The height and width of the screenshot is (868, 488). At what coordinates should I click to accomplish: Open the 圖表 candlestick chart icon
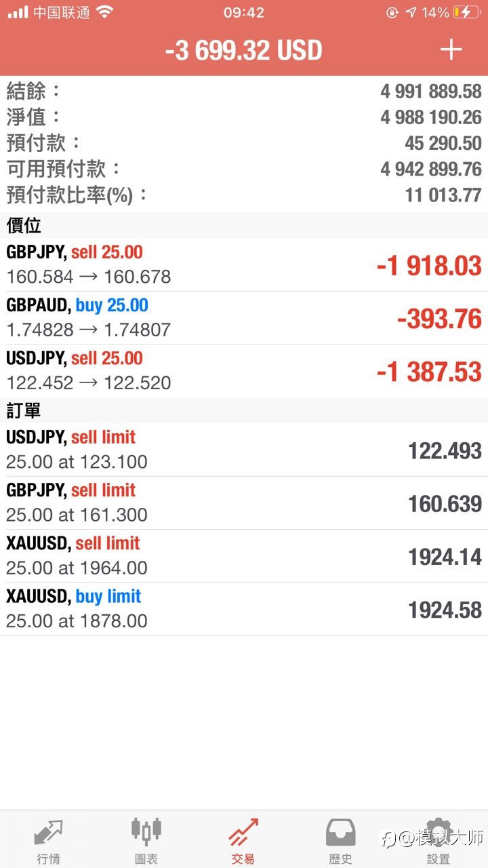pos(146,831)
